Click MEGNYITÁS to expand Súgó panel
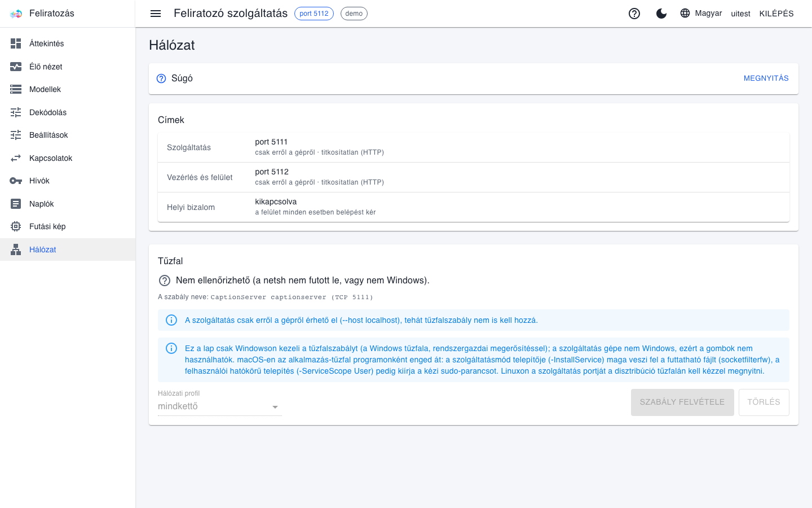The height and width of the screenshot is (508, 812). tap(766, 78)
